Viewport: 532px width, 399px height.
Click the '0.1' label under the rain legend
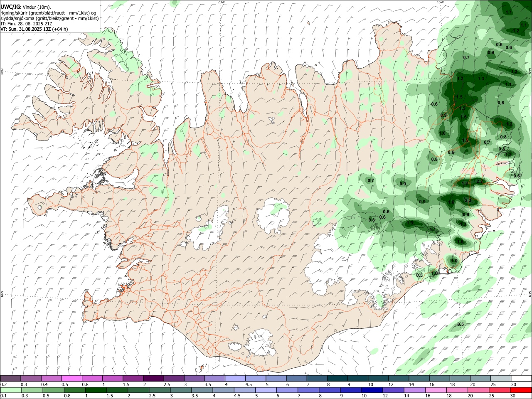click(x=3, y=396)
